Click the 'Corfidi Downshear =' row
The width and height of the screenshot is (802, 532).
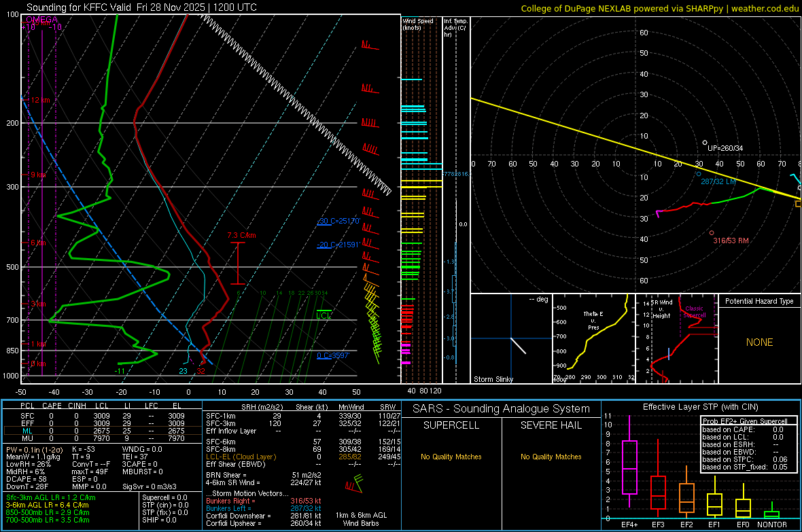click(264, 516)
